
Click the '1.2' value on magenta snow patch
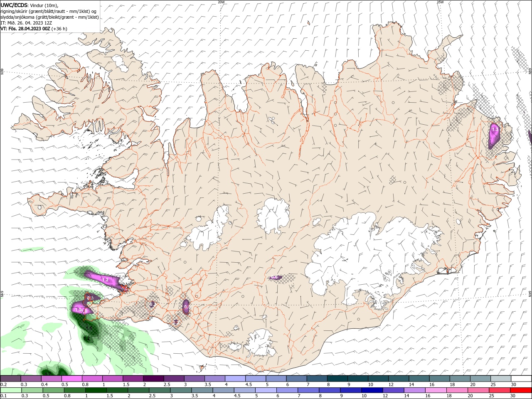click(105, 280)
